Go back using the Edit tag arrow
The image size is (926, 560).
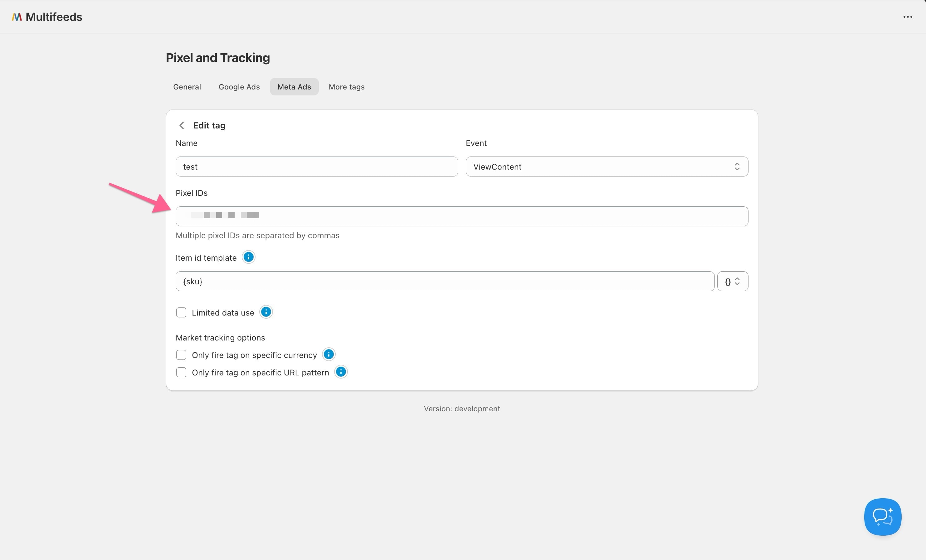(182, 125)
